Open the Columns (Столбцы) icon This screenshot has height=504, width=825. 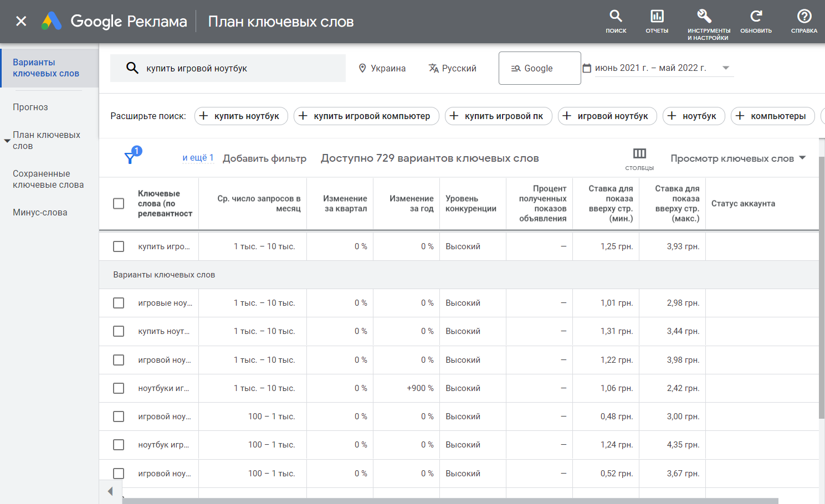639,153
